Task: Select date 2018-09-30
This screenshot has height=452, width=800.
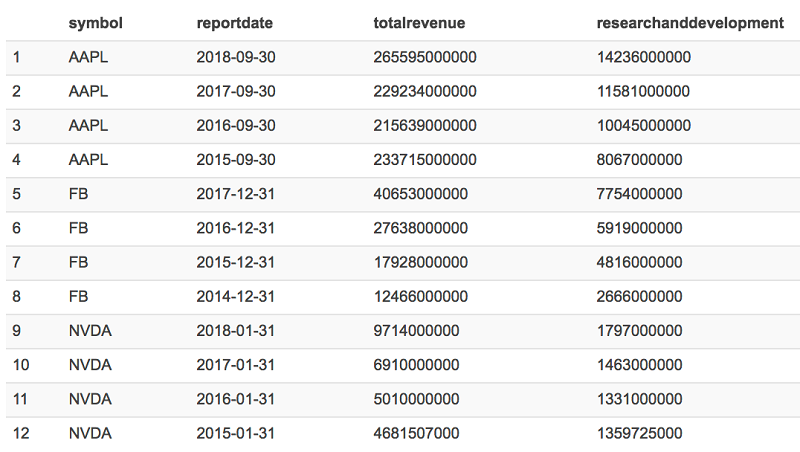Action: (x=236, y=57)
